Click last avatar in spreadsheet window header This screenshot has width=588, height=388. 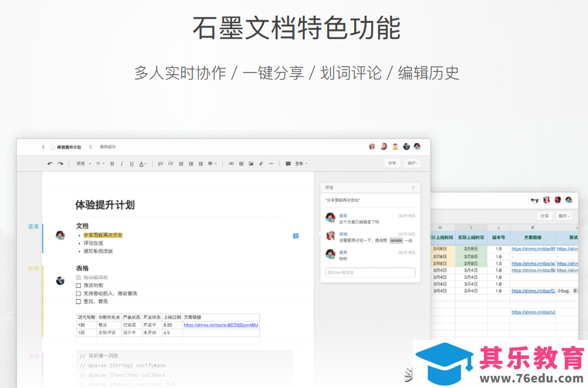(569, 200)
